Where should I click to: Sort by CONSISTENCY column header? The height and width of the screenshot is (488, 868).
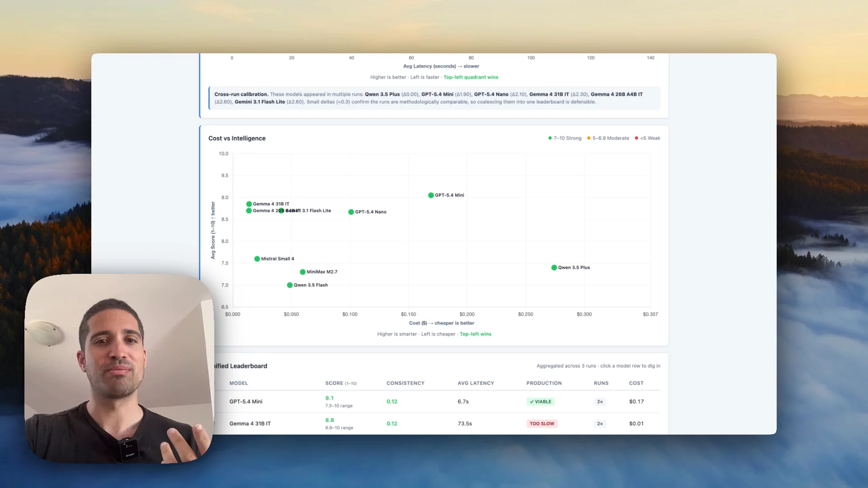tap(406, 383)
